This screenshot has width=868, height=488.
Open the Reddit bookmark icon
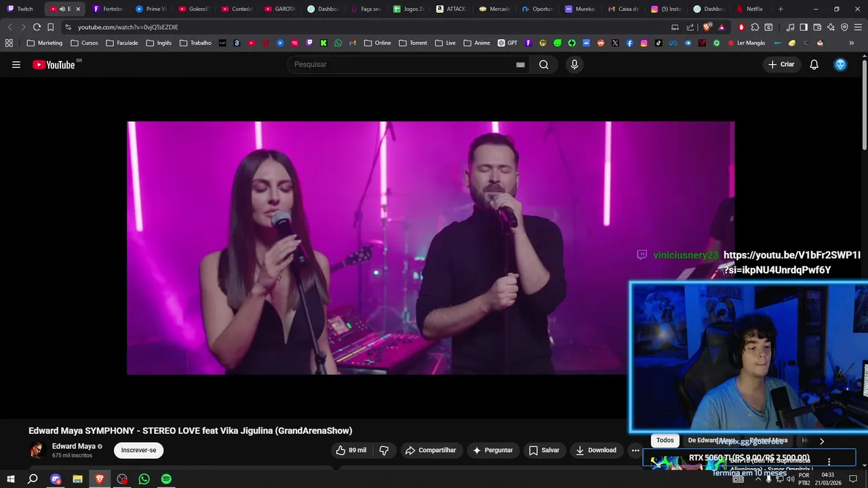pyautogui.click(x=600, y=43)
